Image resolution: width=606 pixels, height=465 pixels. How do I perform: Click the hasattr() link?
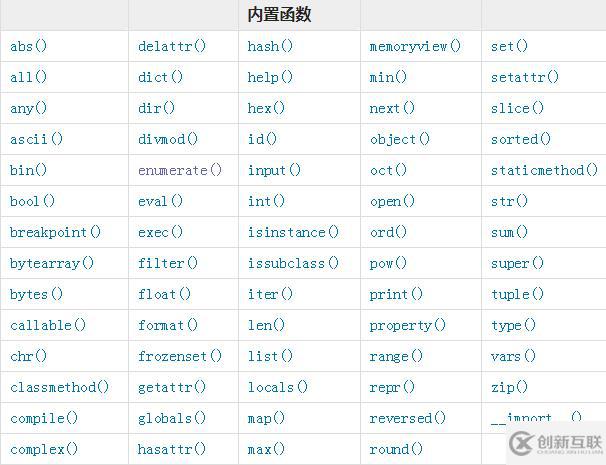[172, 449]
